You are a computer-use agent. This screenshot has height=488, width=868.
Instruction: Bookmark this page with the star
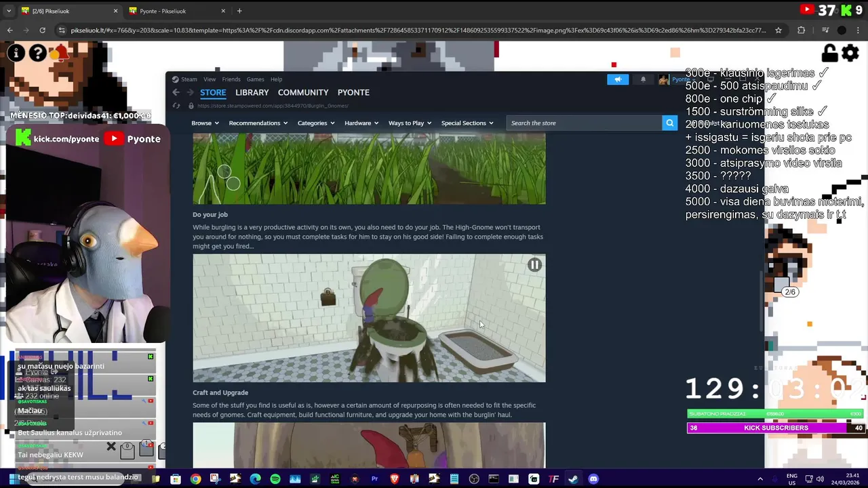pyautogui.click(x=778, y=30)
